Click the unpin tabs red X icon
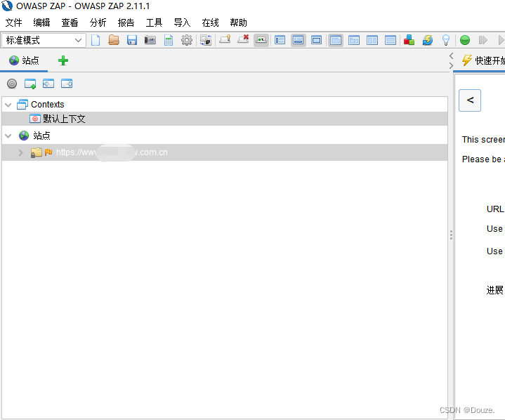 point(243,39)
